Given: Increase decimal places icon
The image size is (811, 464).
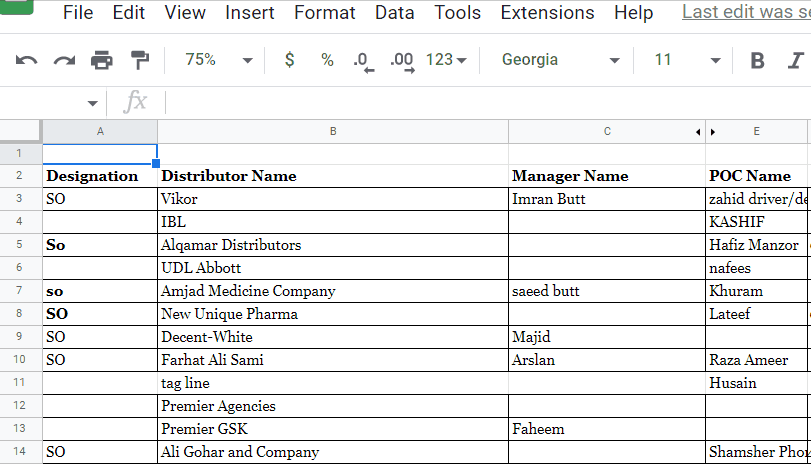Looking at the screenshot, I should coord(402,62).
